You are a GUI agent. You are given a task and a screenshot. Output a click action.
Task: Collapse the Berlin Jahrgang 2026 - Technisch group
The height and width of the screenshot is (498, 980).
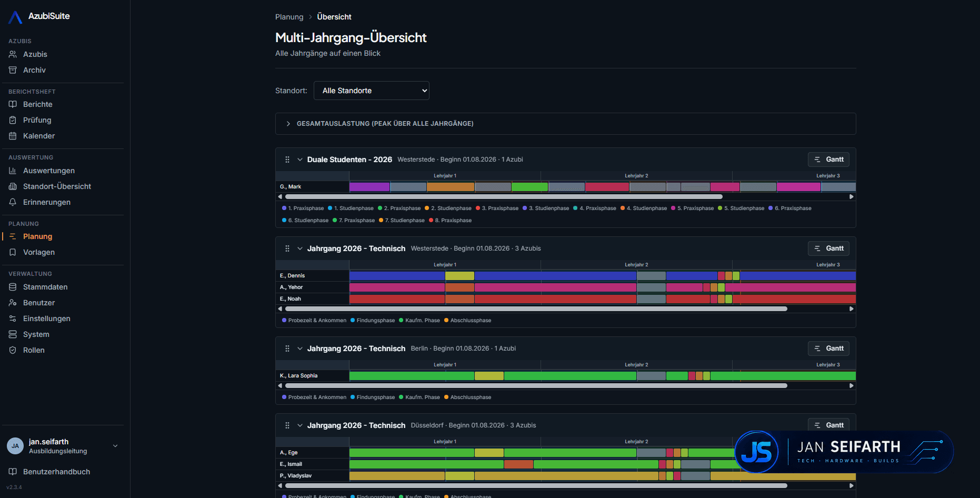coord(300,348)
